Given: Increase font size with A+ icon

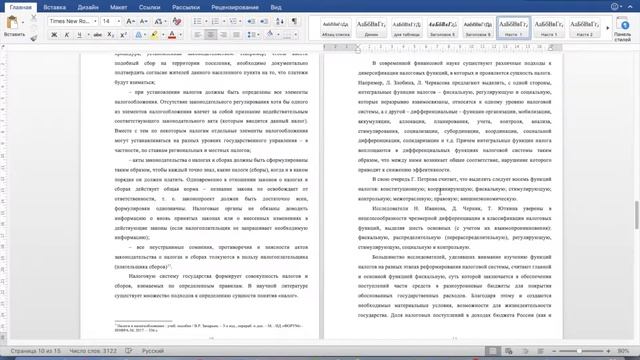Looking at the screenshot, I should click(130, 21).
